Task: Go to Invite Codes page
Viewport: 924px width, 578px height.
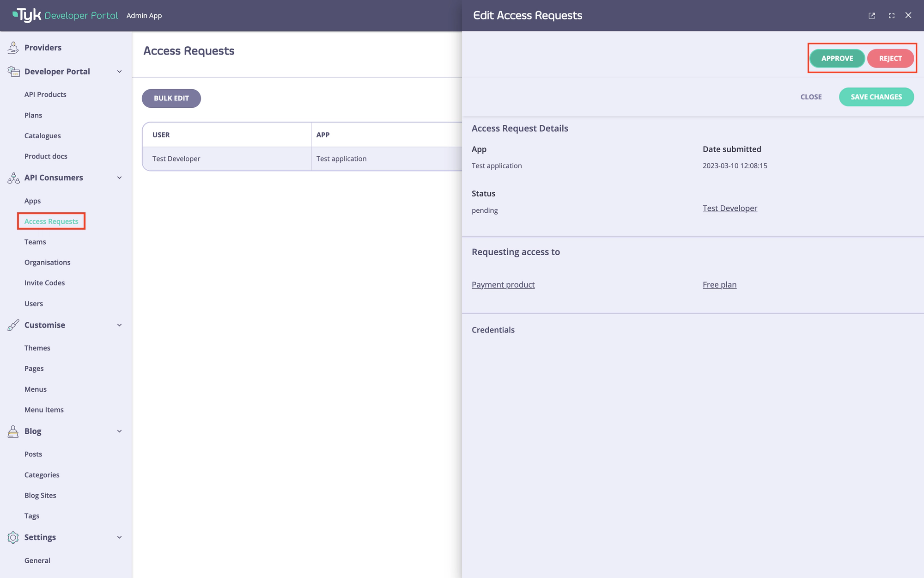Action: [x=44, y=283]
